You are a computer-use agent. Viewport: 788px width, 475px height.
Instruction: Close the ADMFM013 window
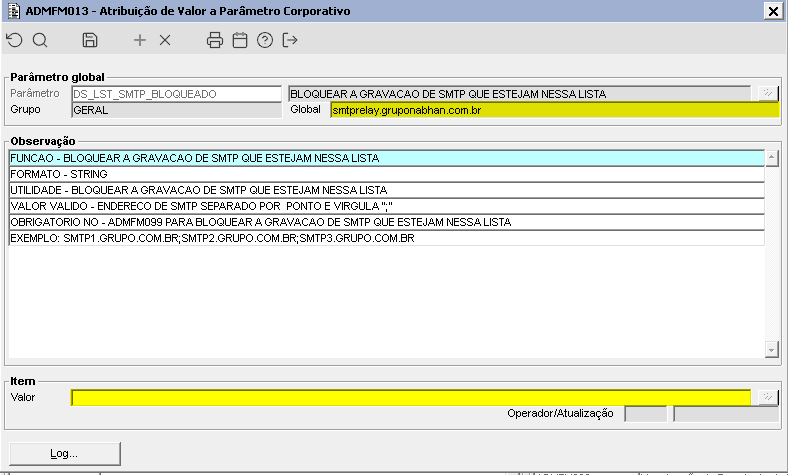click(774, 11)
